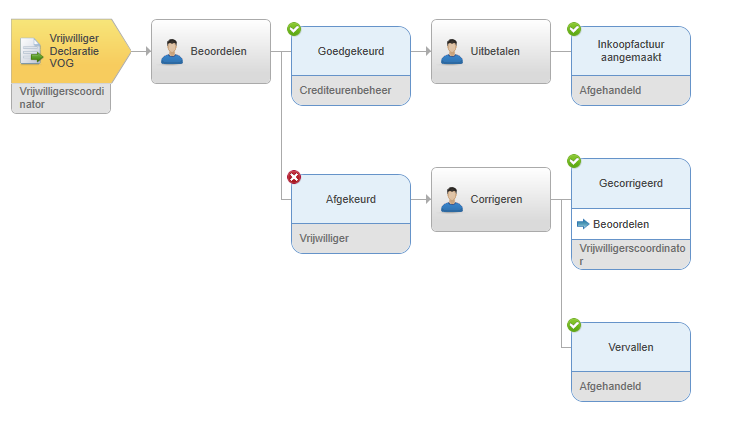This screenshot has height=432, width=733.
Task: Click the red cross icon on Afgekeurd
Action: tap(294, 177)
